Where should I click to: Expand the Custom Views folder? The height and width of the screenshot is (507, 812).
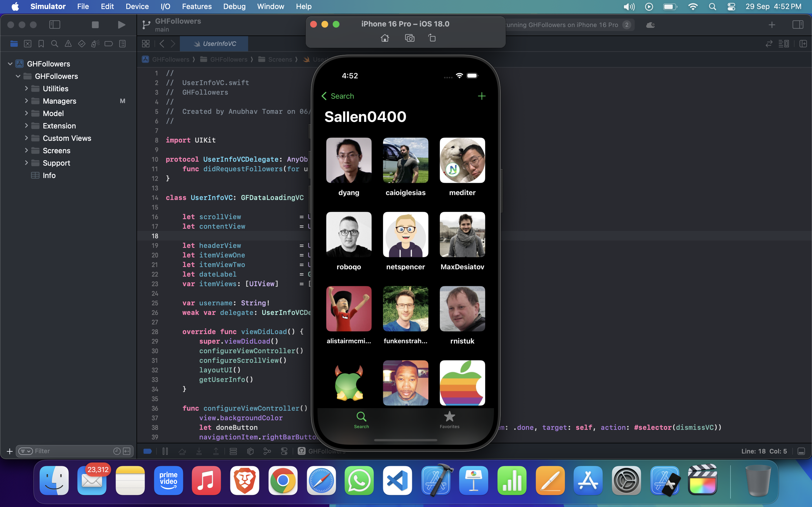tap(27, 138)
